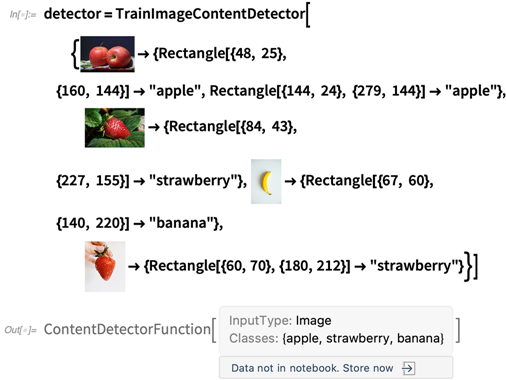
Task: Click Rectangle[{60, 70}, {180, 212}] expression
Action: (x=249, y=266)
